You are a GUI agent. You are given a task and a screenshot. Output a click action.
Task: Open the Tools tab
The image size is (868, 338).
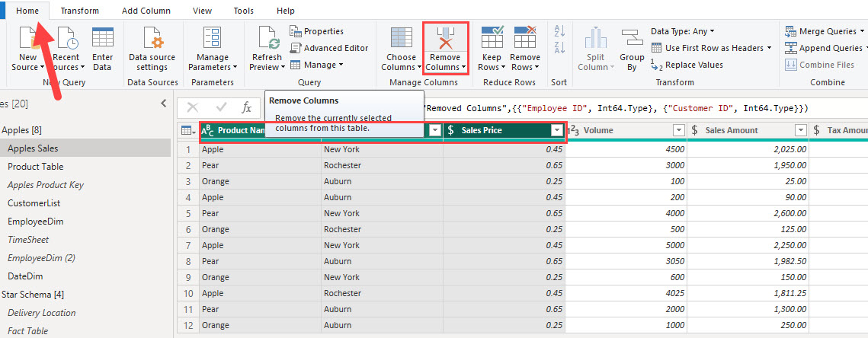click(244, 11)
